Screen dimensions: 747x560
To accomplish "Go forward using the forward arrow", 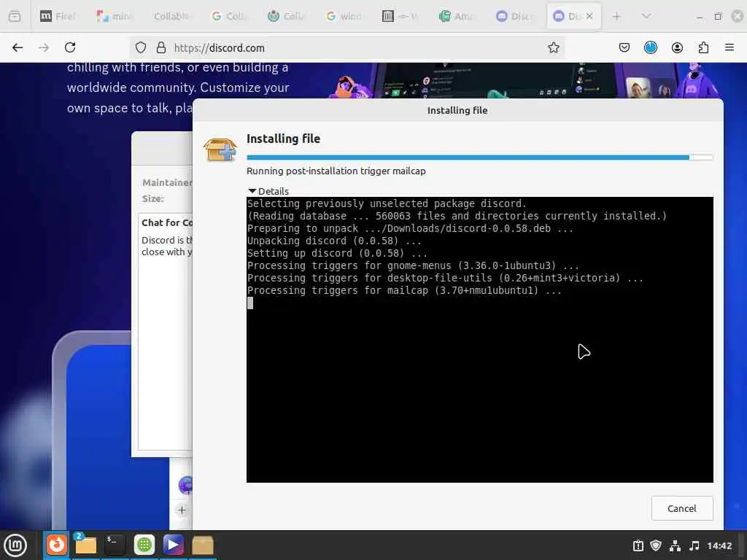I will 44,47.
